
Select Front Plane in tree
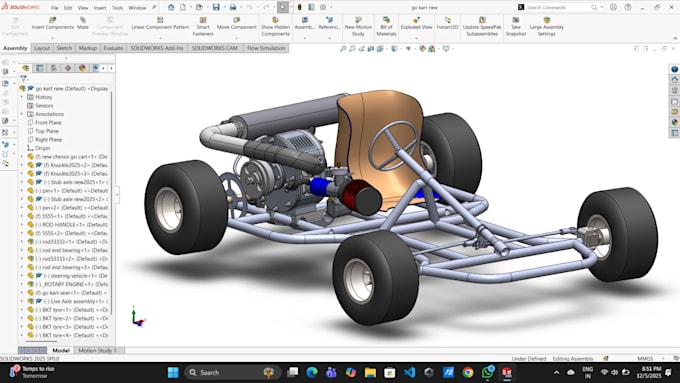(48, 123)
